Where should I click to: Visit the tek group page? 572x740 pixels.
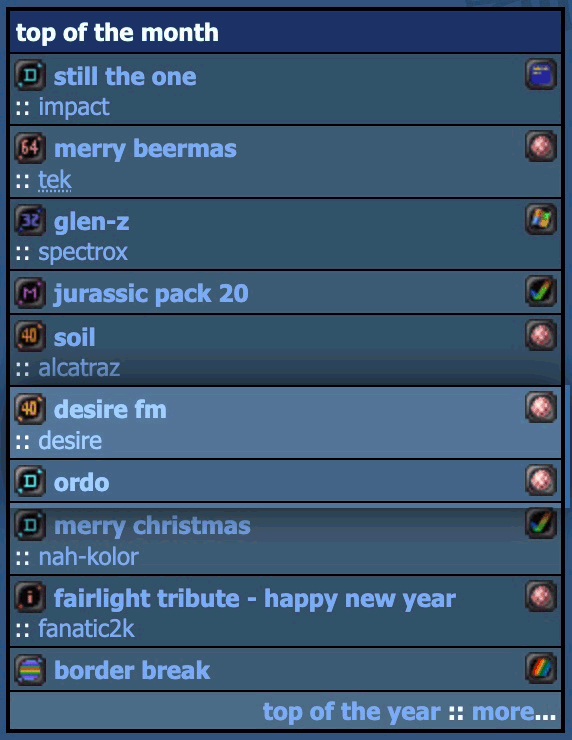click(x=55, y=180)
